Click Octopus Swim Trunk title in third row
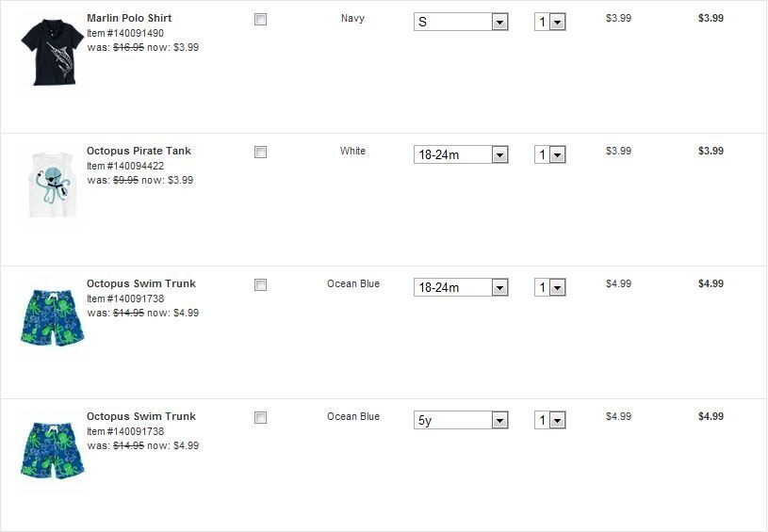The image size is (768, 532). click(141, 283)
